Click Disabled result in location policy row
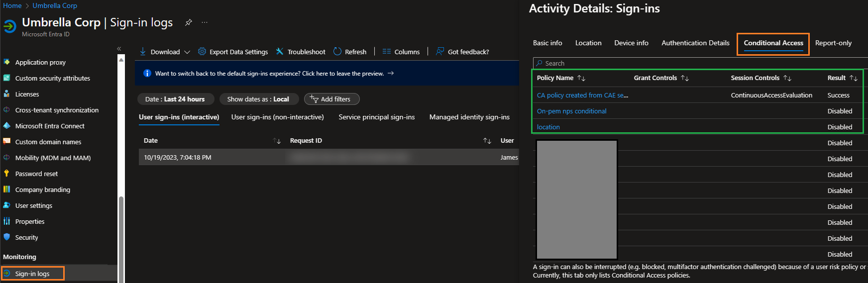Image resolution: width=868 pixels, height=283 pixels. (x=840, y=127)
